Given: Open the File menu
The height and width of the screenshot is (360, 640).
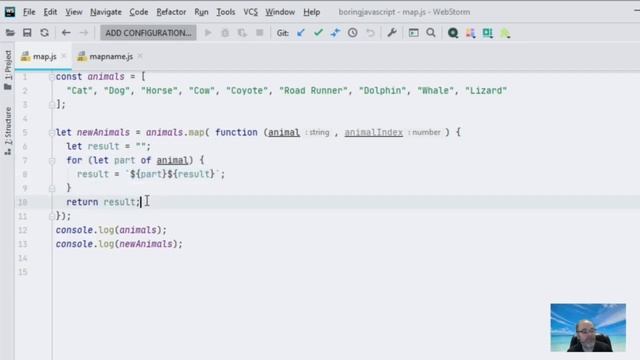Looking at the screenshot, I should coord(29,12).
